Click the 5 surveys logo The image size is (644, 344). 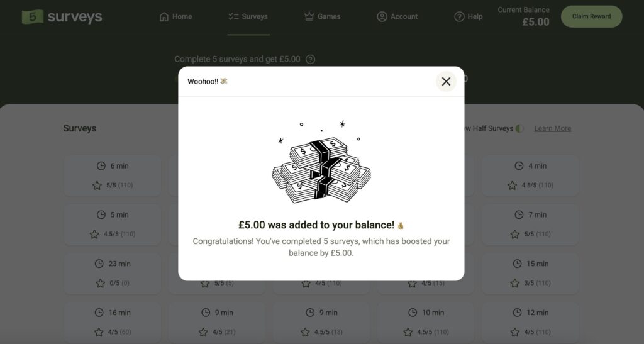pyautogui.click(x=62, y=17)
